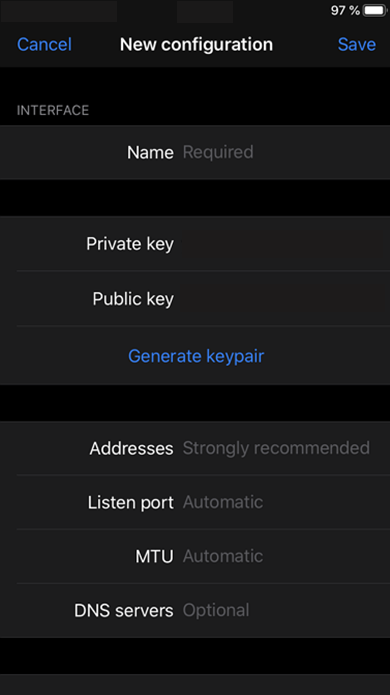Select the Public key value field
The width and height of the screenshot is (390, 695).
284,299
